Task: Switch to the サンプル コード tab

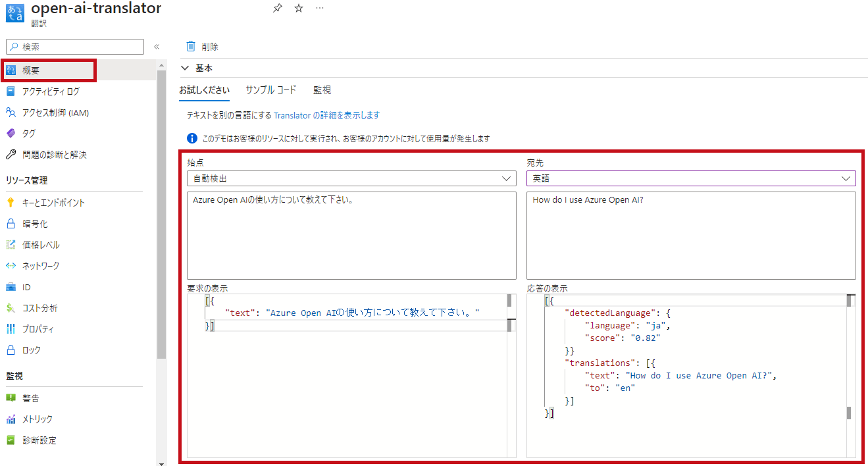Action: coord(271,90)
